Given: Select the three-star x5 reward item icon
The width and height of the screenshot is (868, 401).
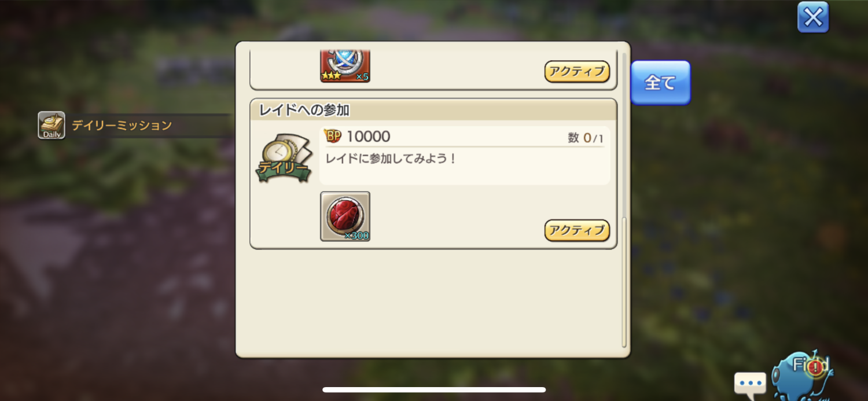Looking at the screenshot, I should coord(345,67).
